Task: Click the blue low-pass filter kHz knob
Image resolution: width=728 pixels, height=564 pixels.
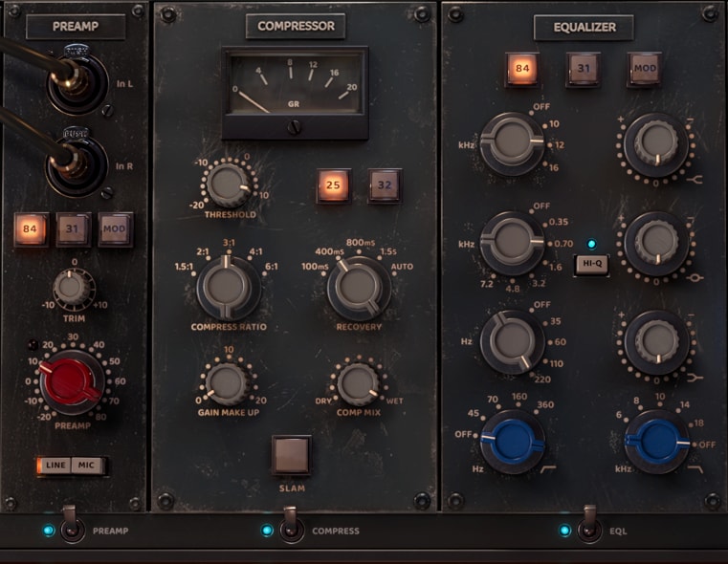Action: tap(657, 442)
